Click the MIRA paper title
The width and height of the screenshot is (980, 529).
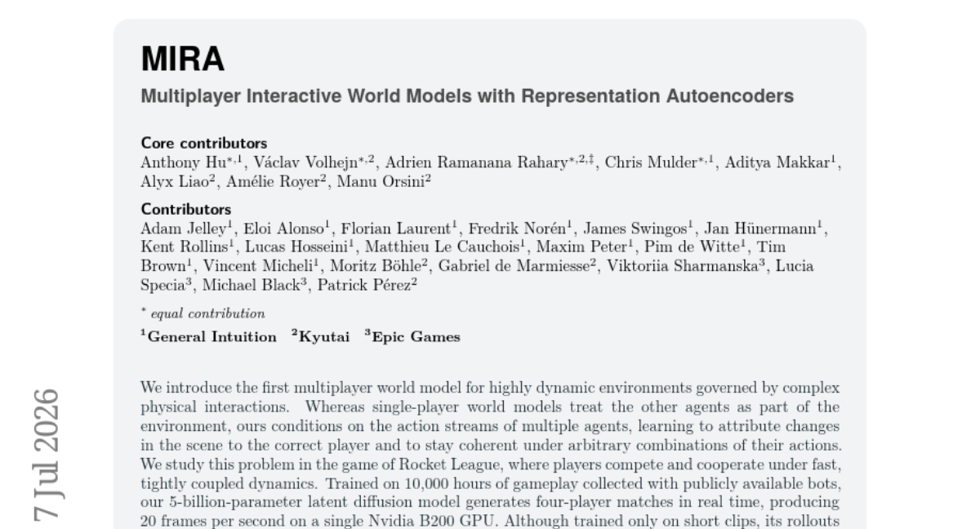[183, 60]
